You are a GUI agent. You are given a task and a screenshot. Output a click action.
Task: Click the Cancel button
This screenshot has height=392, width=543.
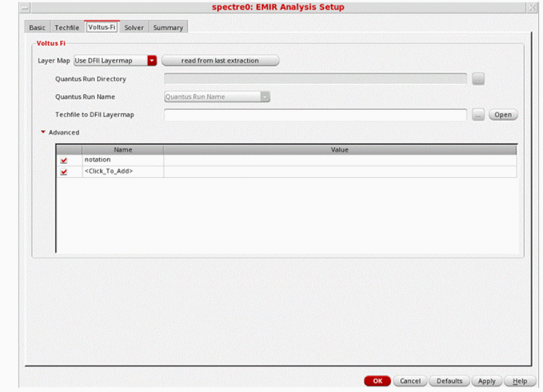(x=410, y=381)
